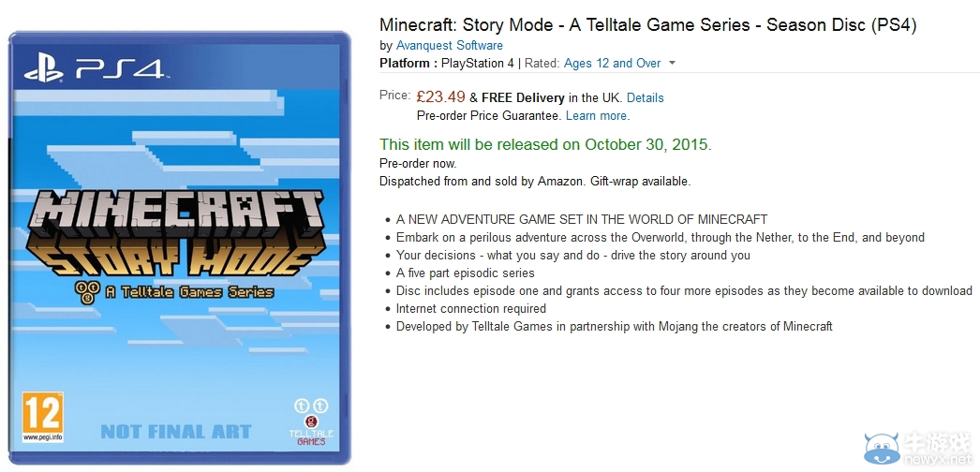980x472 pixels.
Task: Click the Minecraft: Story Mode product title
Action: click(647, 25)
